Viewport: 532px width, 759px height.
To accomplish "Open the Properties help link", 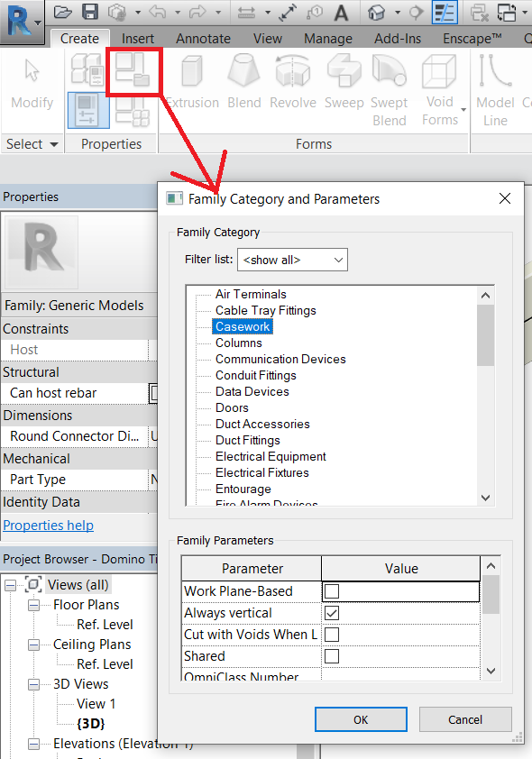I will point(49,526).
